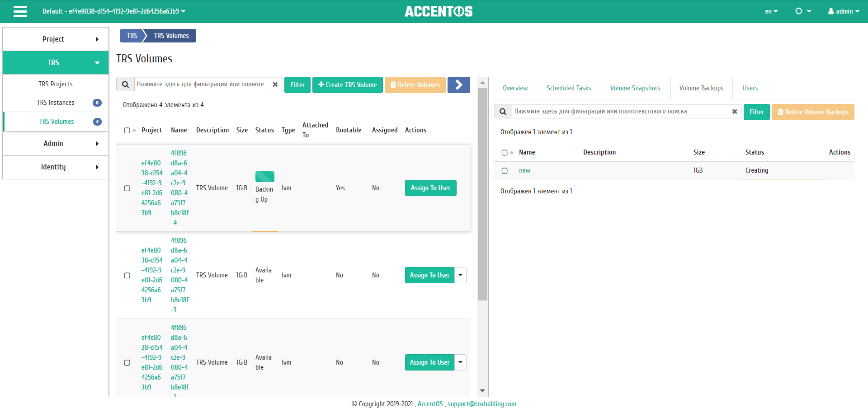868x408 pixels.
Task: Click Delete Volume Backups button
Action: [813, 112]
